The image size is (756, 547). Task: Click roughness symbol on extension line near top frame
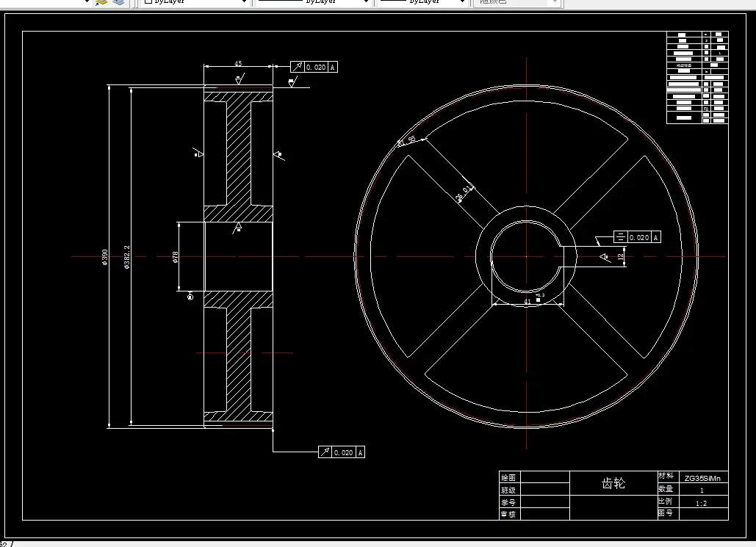coord(292,82)
